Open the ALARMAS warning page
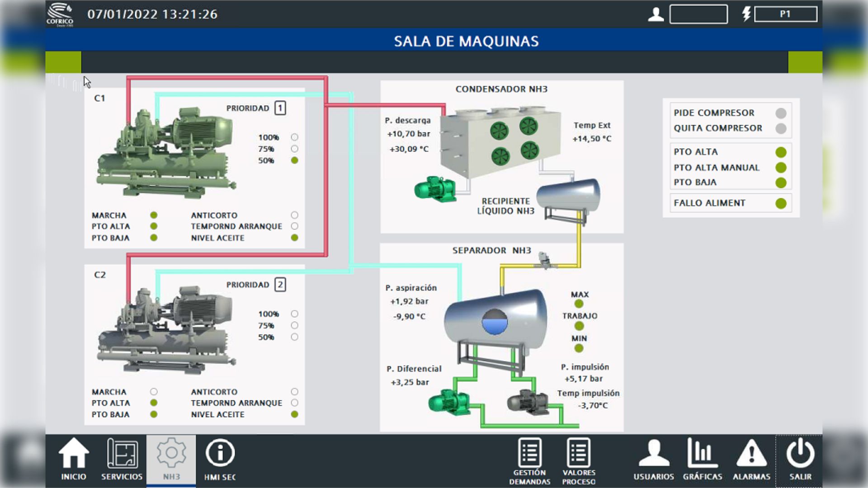Screen dimensions: 868x488 tap(751, 460)
